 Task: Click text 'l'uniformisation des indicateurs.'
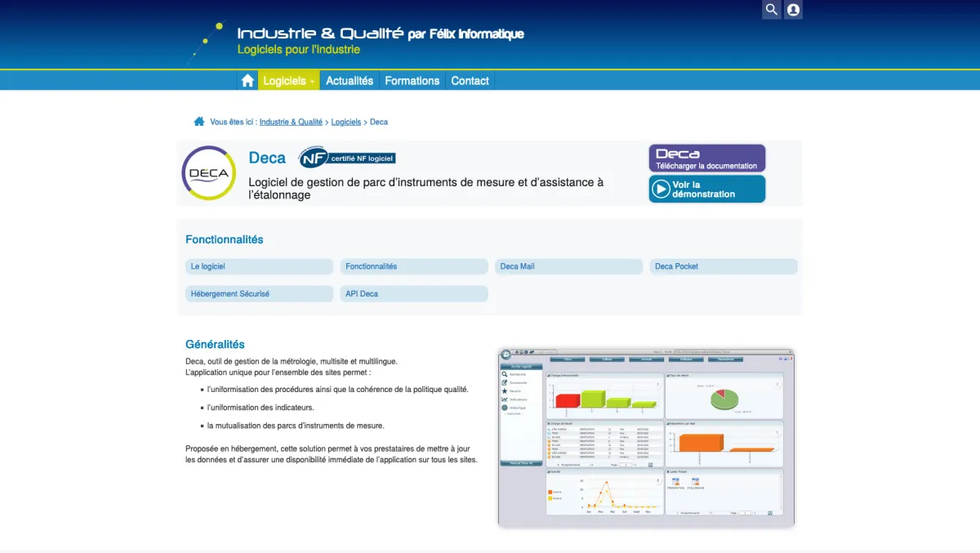point(261,407)
